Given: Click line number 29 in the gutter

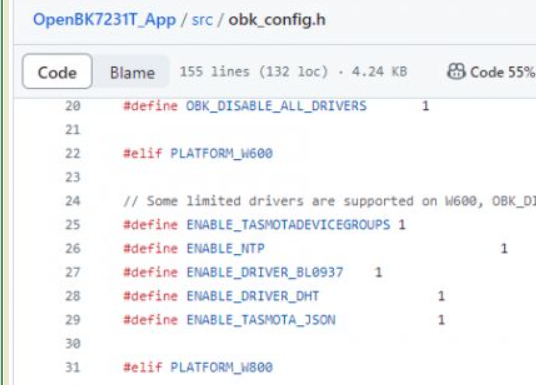Looking at the screenshot, I should 72,320.
